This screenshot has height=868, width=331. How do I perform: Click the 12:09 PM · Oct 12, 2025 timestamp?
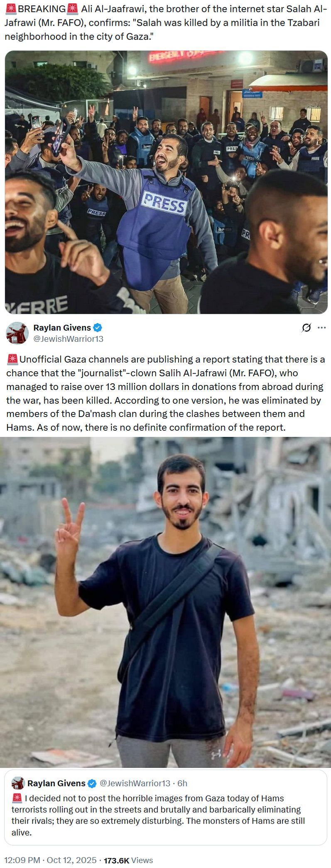click(x=50, y=860)
